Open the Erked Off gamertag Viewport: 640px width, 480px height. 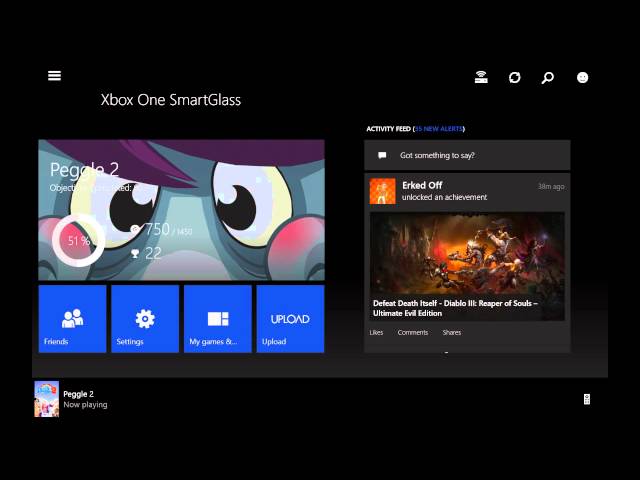tap(422, 185)
